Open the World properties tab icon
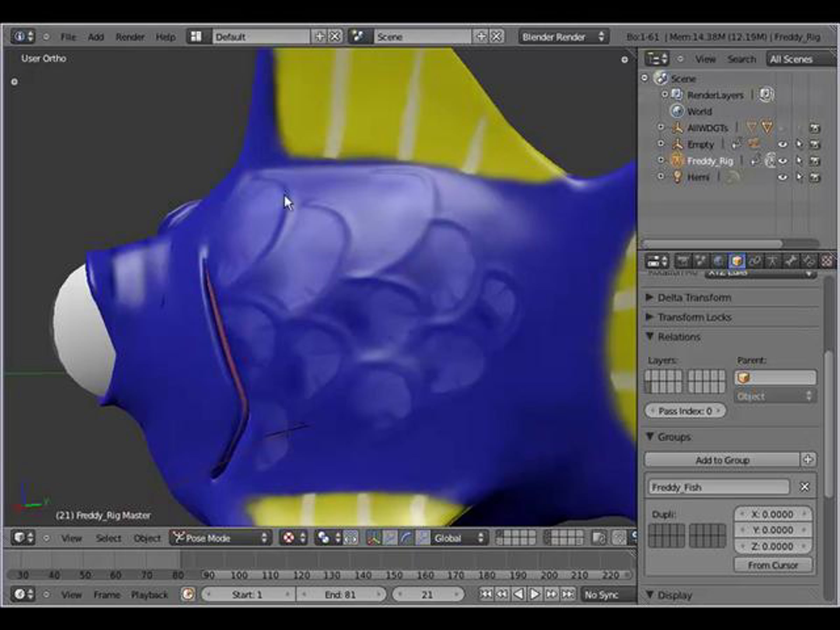Image resolution: width=840 pixels, height=630 pixels. (718, 261)
